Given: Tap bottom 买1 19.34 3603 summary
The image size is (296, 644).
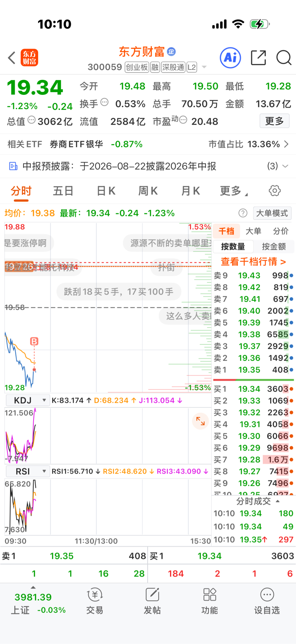Looking at the screenshot, I should pyautogui.click(x=222, y=556).
